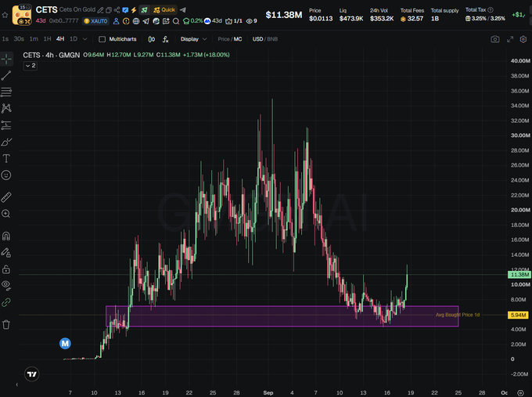Viewport: 532px width, 397px height.
Task: Click the yellow lightning bolt icon
Action: 134,10
